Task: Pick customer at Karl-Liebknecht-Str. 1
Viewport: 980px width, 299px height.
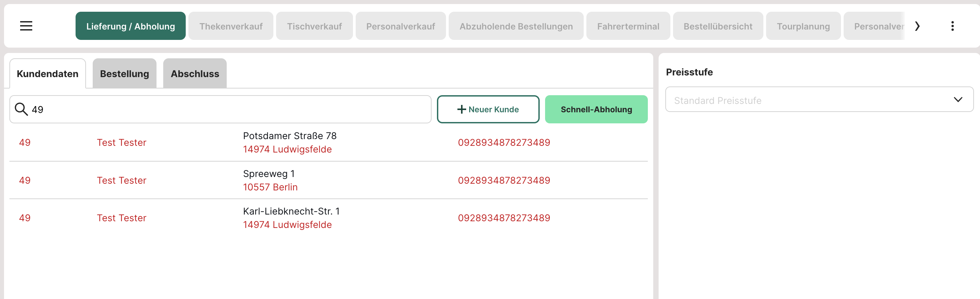Action: tap(291, 218)
